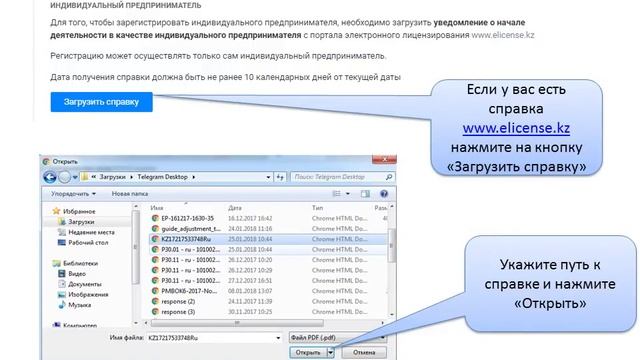Expand the chevron after Загрузки breadcrumb
This screenshot has width=640, height=360.
click(x=131, y=177)
